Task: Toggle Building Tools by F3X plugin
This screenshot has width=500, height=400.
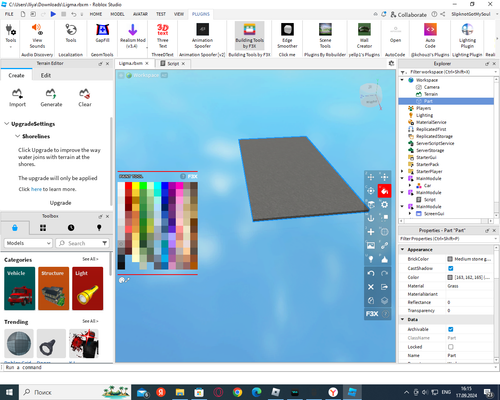Action: click(249, 36)
